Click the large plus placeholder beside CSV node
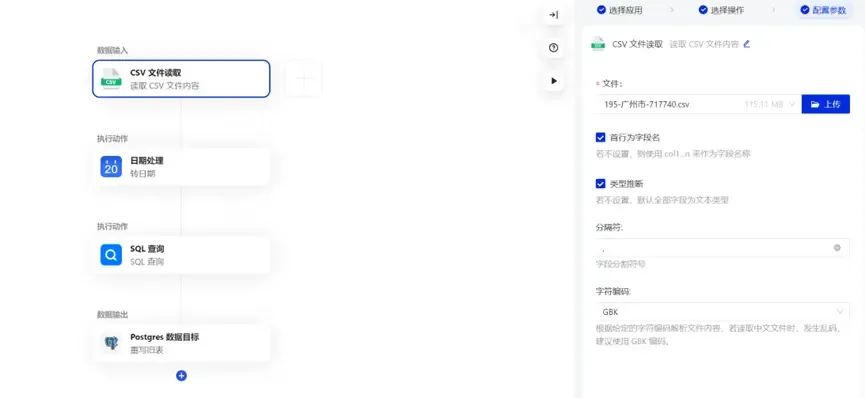This screenshot has height=398, width=865. [304, 79]
